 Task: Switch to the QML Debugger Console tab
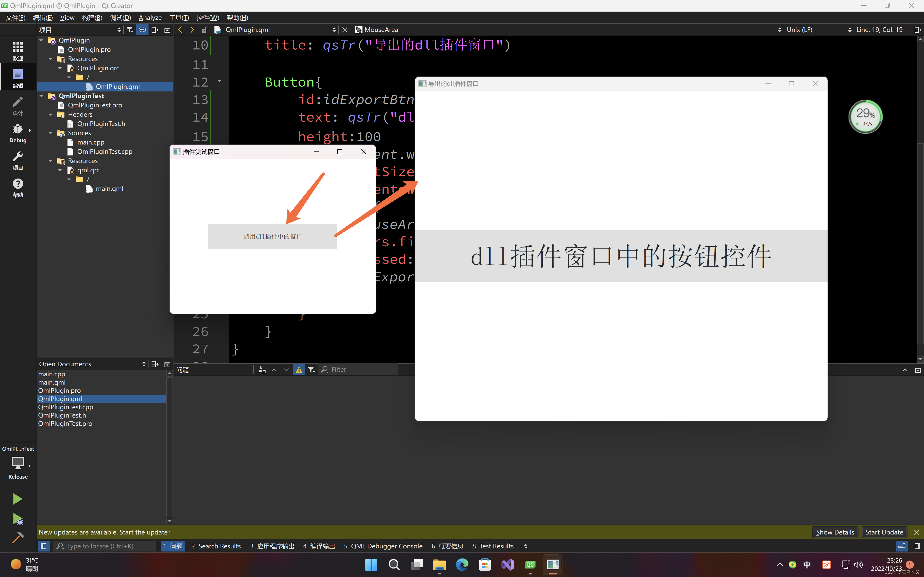point(383,546)
